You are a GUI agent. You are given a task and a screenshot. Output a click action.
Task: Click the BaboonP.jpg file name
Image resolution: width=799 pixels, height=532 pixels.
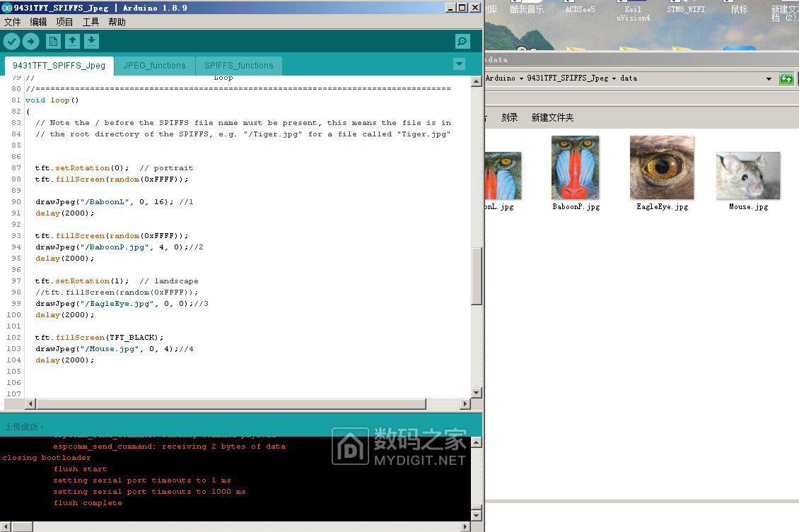point(576,207)
